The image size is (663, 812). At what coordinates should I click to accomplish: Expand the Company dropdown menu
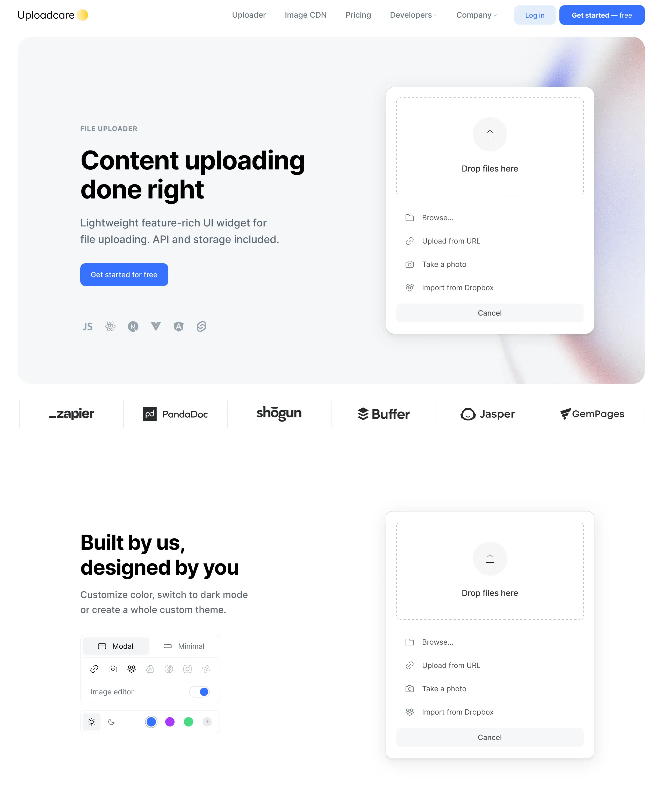(476, 15)
